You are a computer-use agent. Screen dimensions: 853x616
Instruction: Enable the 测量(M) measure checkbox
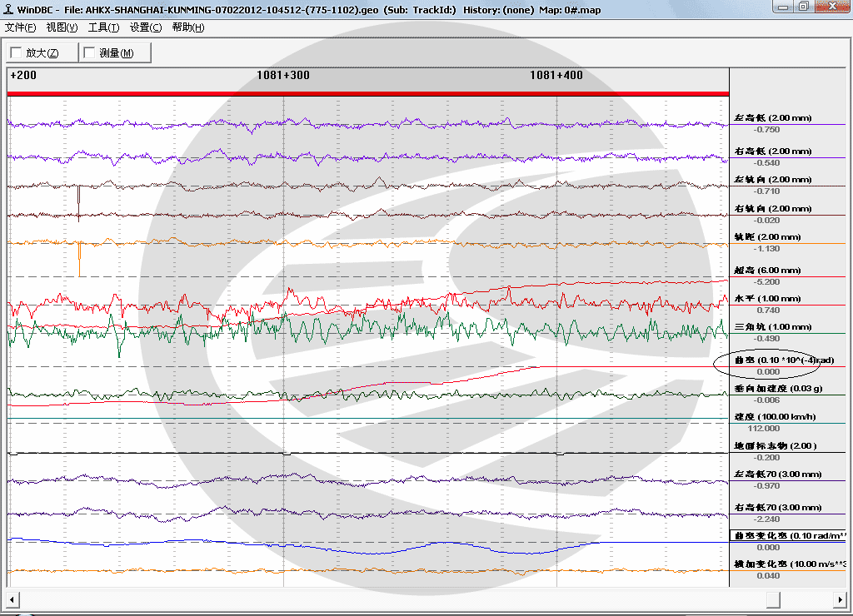(90, 52)
